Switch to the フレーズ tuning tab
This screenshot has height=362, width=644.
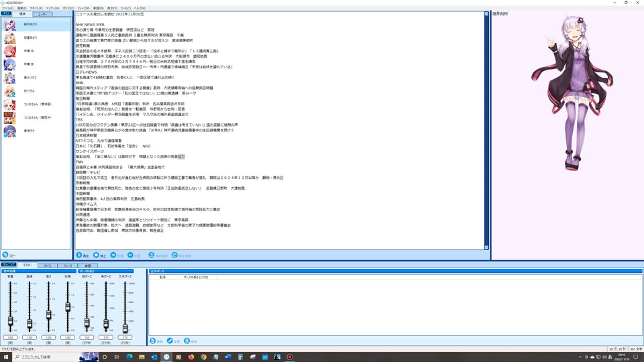coord(68,265)
